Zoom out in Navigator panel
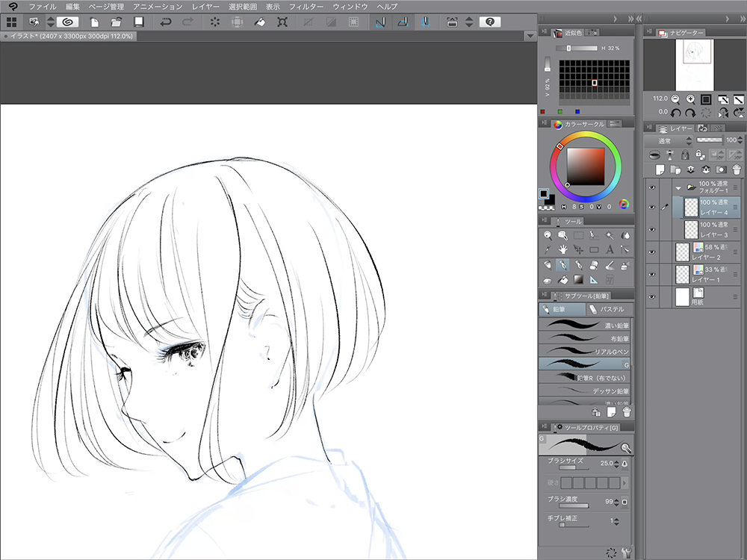The image size is (747, 560). click(x=675, y=99)
